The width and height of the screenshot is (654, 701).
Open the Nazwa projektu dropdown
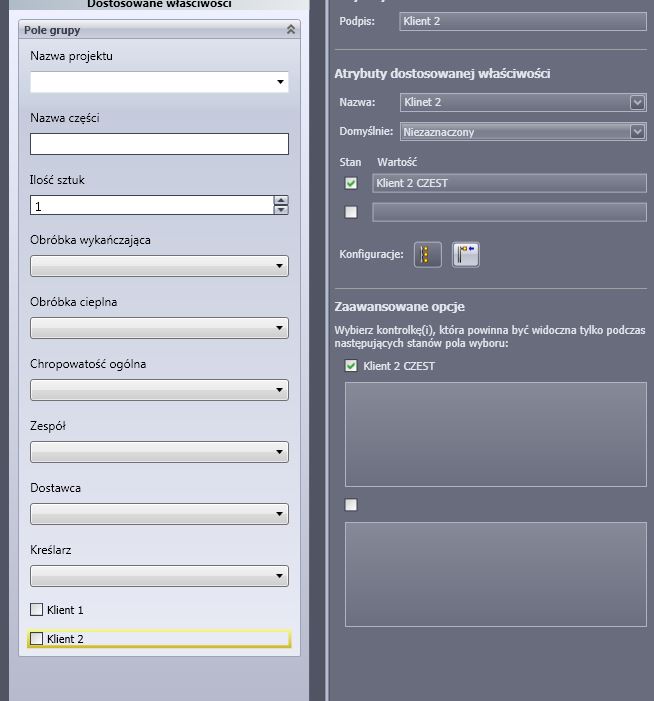tap(280, 82)
